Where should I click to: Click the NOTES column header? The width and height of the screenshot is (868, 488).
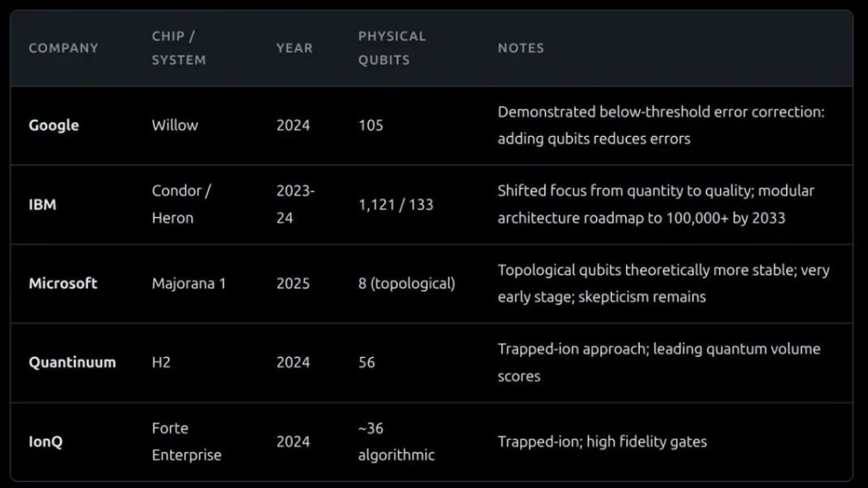(521, 48)
